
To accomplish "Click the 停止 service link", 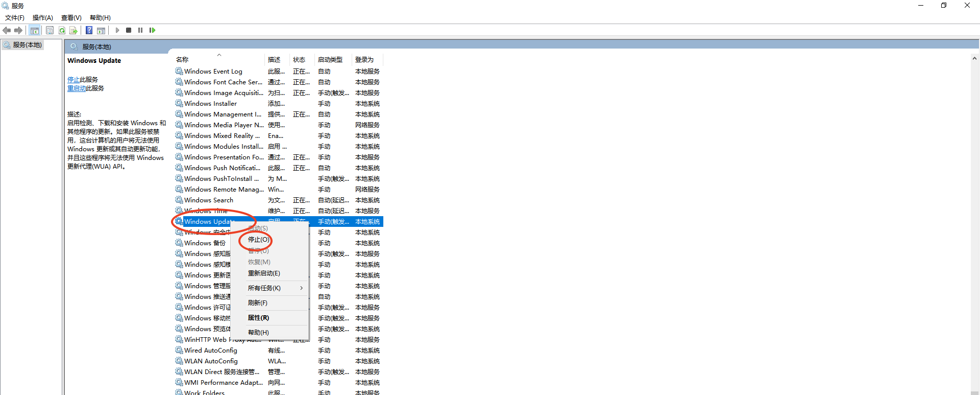I will 73,80.
